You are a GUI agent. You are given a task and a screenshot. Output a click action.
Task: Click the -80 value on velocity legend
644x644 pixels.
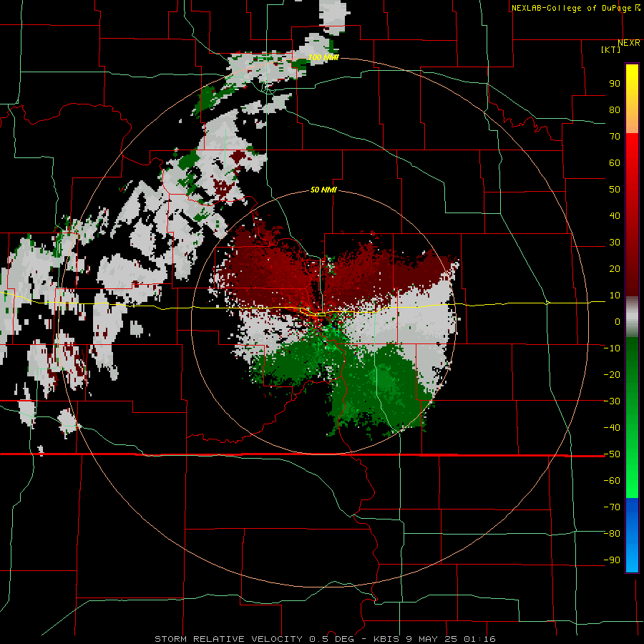[x=612, y=534]
